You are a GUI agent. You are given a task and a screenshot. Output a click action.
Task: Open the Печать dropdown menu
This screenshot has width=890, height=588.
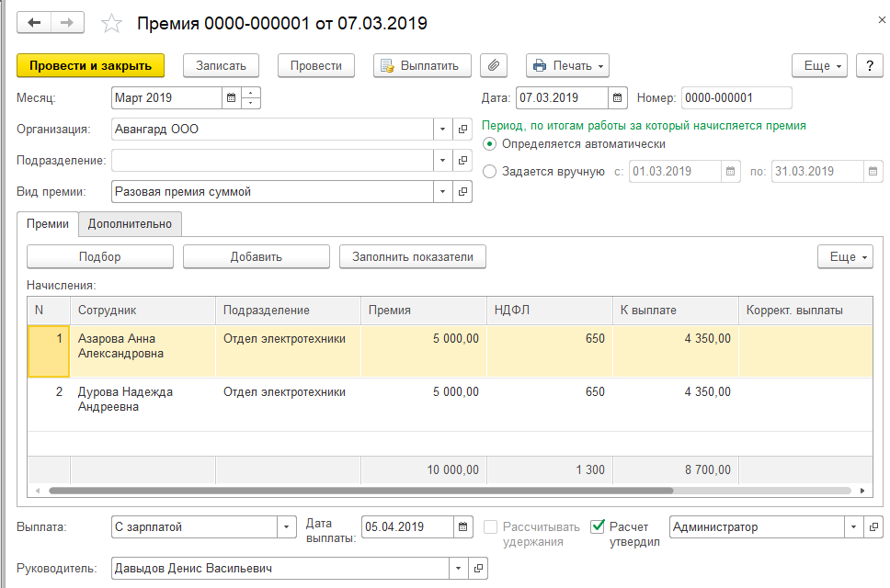click(x=567, y=65)
